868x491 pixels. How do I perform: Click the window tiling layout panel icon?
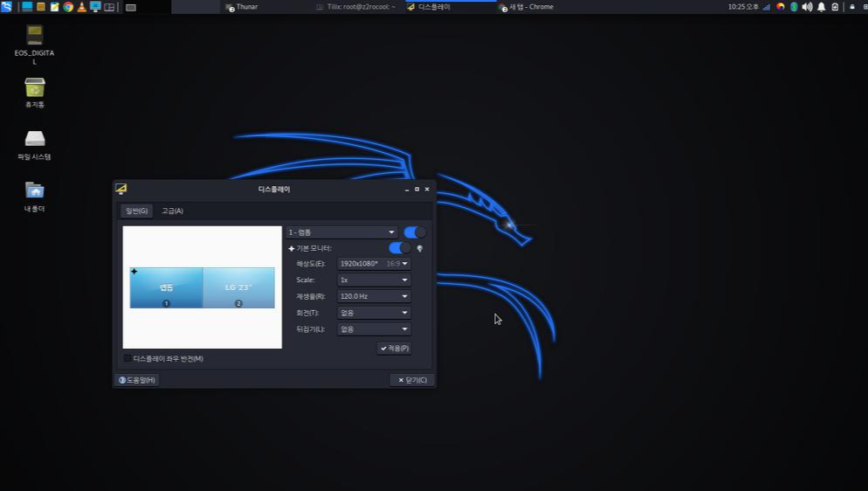click(109, 7)
